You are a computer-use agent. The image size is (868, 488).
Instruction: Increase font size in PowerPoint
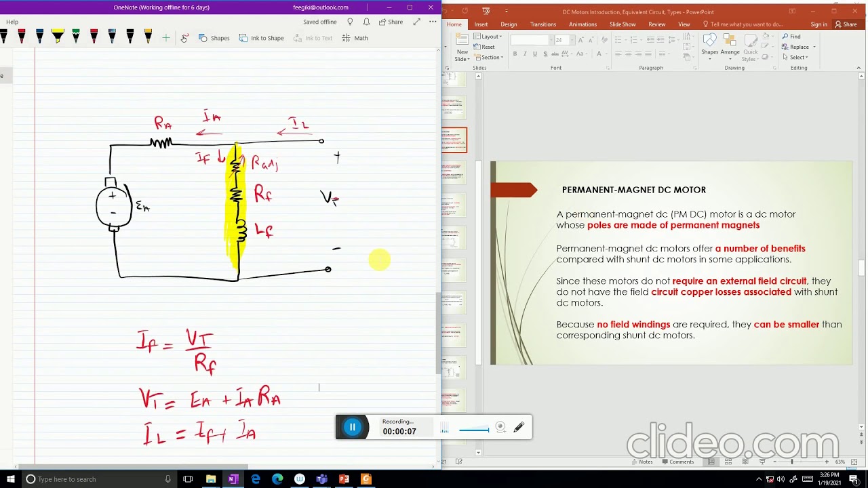click(581, 40)
